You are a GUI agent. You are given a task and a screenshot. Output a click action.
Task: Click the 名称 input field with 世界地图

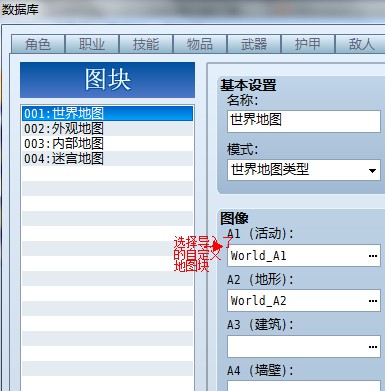[x=304, y=121]
